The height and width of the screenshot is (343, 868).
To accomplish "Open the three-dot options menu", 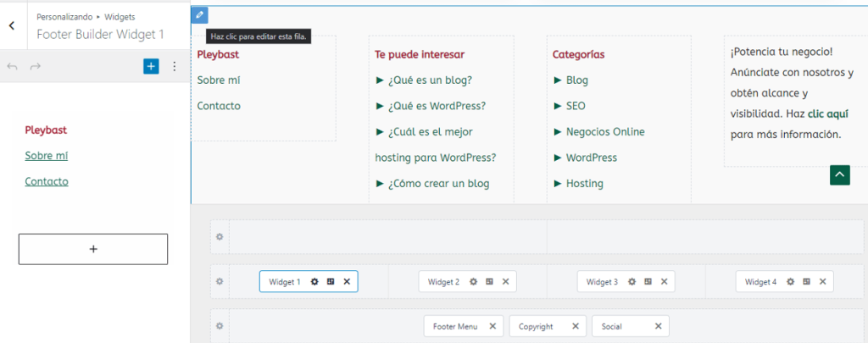I will pyautogui.click(x=175, y=66).
